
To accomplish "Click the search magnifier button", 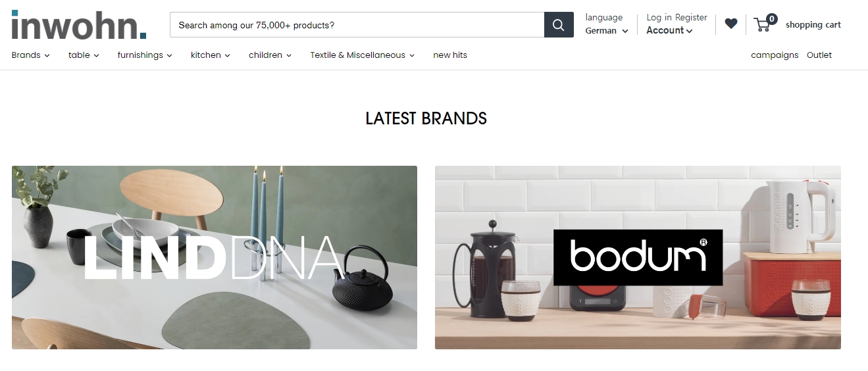I will (x=559, y=25).
